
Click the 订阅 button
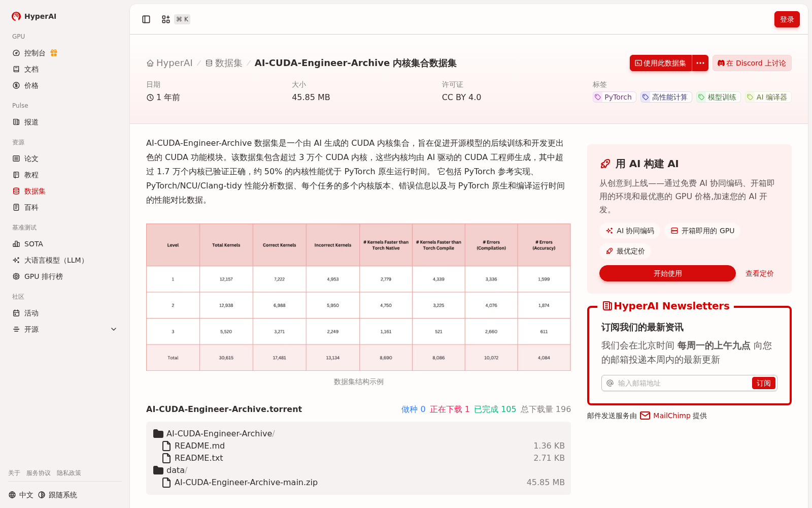point(763,383)
